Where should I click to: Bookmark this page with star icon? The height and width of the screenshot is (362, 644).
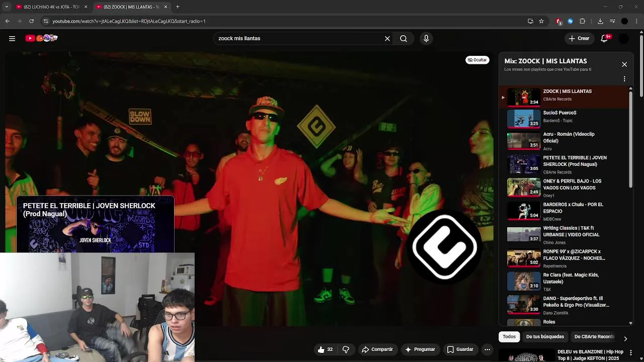(x=541, y=21)
